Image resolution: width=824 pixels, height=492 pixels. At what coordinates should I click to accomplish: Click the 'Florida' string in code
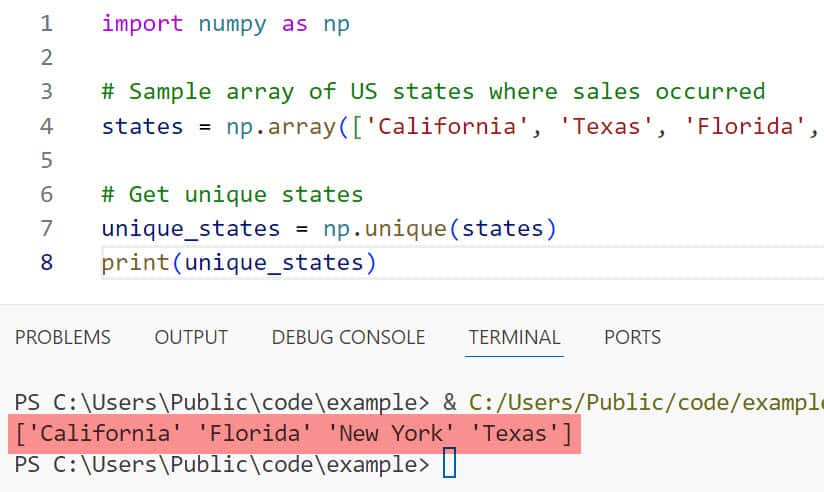pos(745,127)
